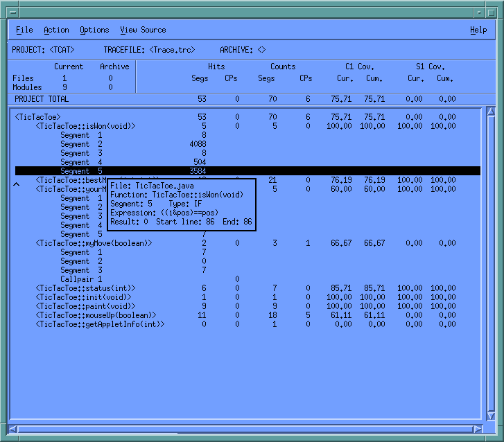The height and width of the screenshot is (442, 504).
Task: Click the PROJECT TOTAL label
Action: (42, 99)
